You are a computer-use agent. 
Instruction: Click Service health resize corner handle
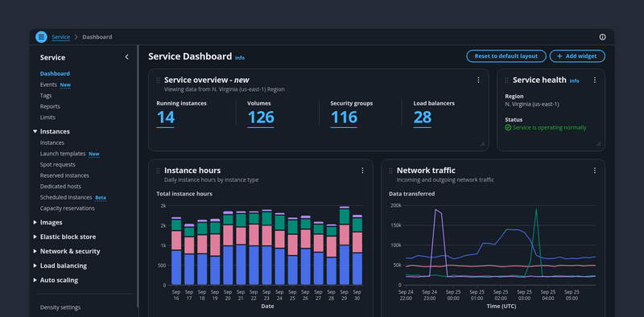click(x=598, y=144)
